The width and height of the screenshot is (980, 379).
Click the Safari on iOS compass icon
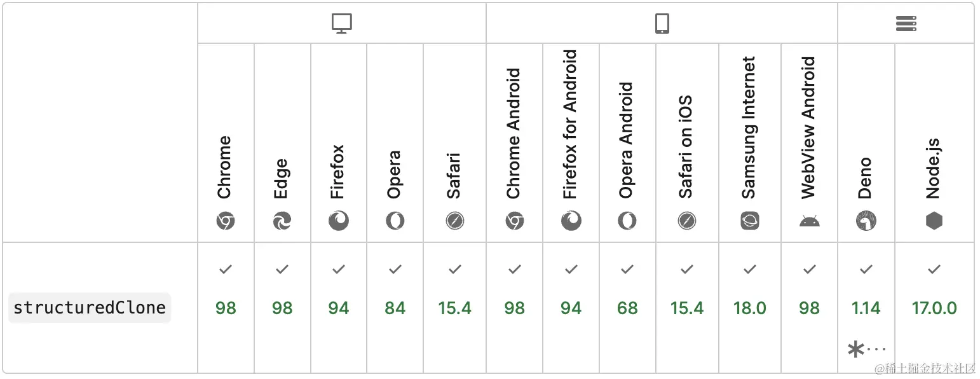click(x=687, y=221)
